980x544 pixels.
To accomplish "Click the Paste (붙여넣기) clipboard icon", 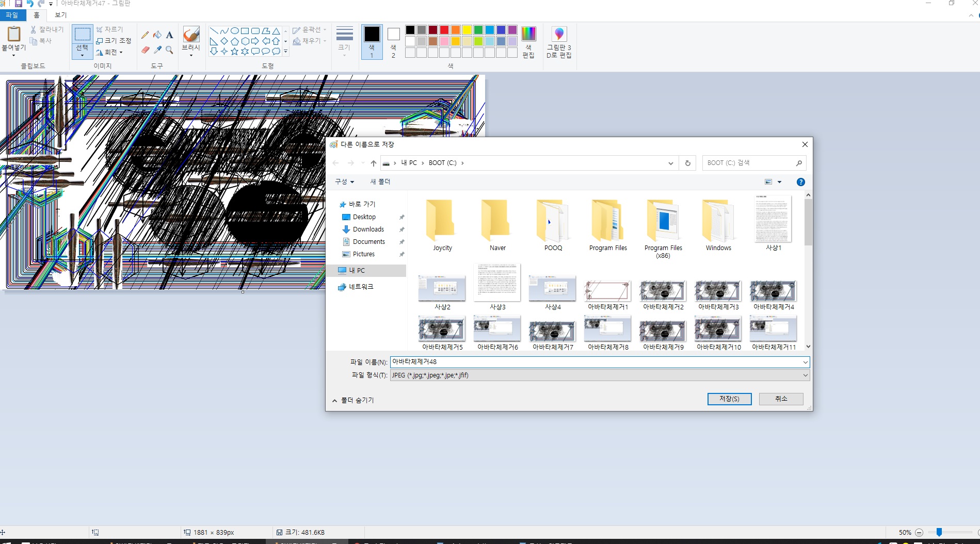I will (14, 34).
